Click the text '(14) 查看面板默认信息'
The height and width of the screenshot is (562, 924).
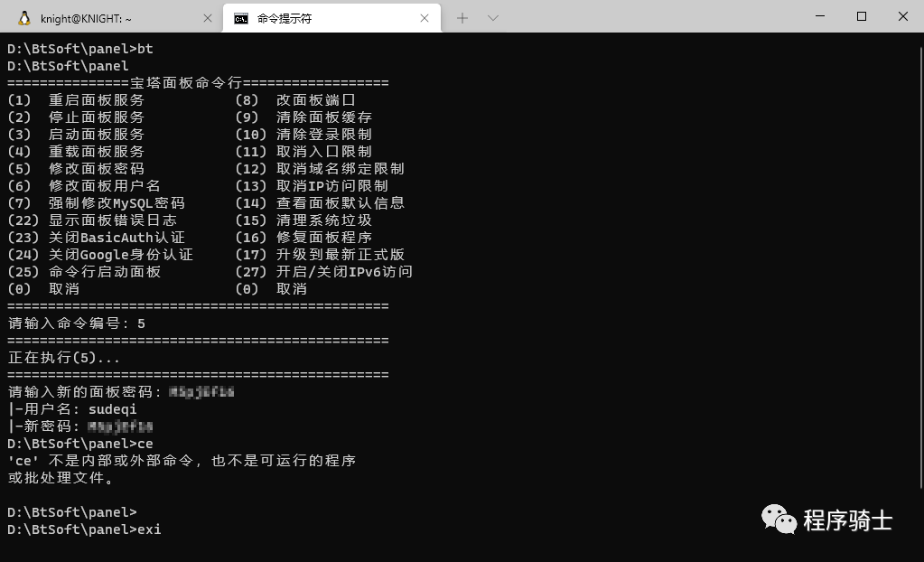(320, 203)
